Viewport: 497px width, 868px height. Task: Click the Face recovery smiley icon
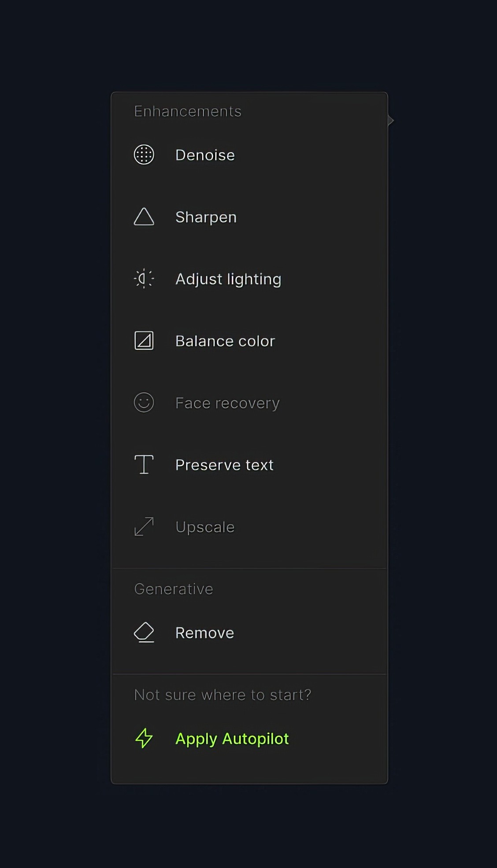(x=143, y=402)
